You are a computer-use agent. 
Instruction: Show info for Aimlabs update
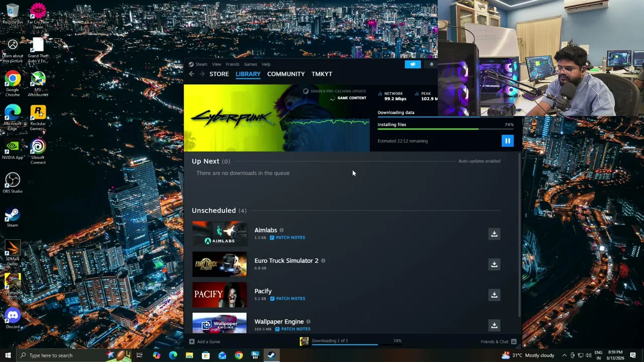click(281, 230)
